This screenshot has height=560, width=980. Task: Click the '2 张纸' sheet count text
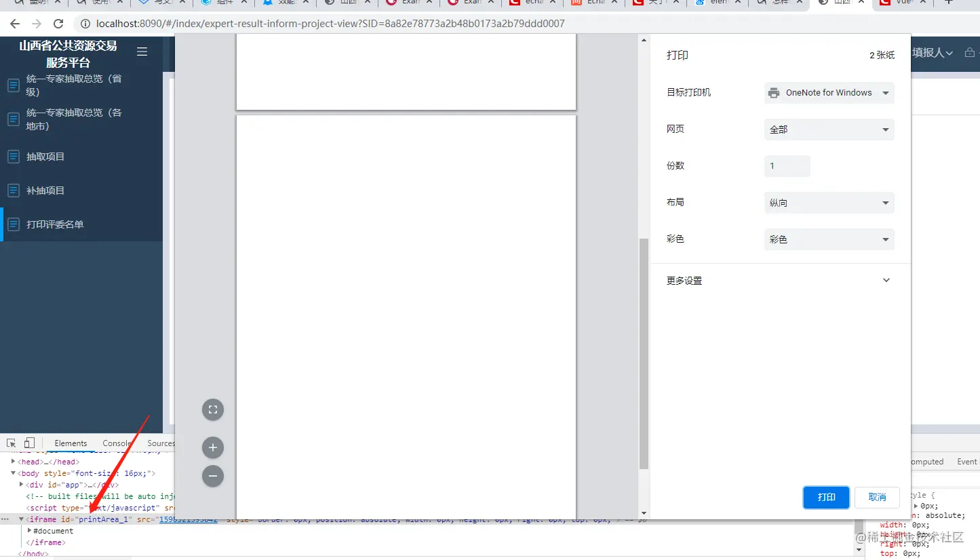click(x=882, y=56)
